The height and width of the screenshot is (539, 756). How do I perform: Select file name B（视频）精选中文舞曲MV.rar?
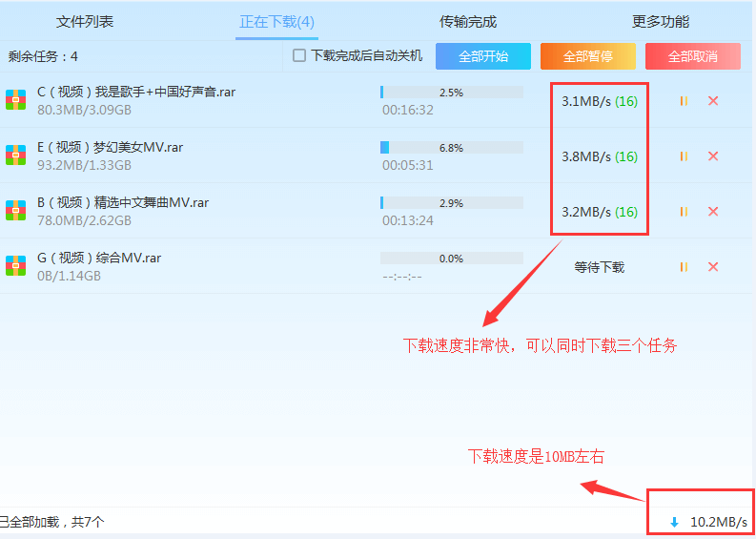tap(123, 202)
